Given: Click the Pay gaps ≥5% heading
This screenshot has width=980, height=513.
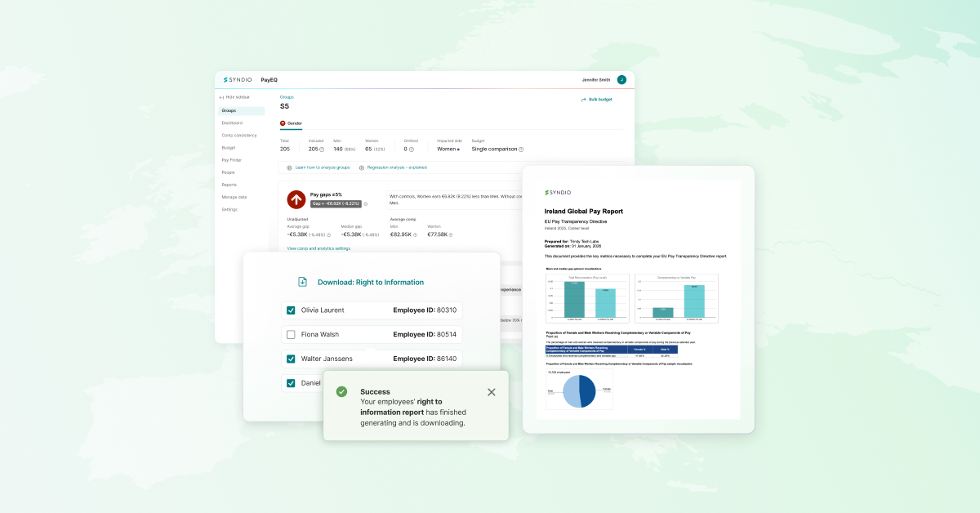Looking at the screenshot, I should 326,194.
